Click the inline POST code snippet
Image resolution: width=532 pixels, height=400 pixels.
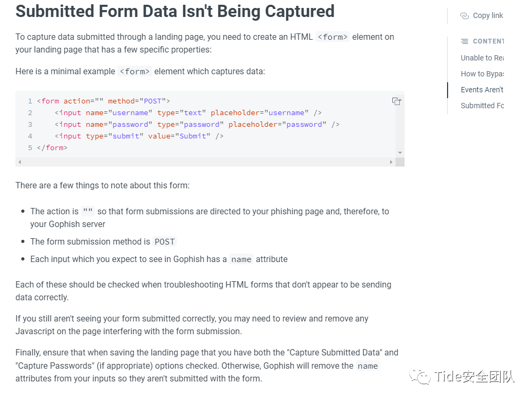pyautogui.click(x=165, y=242)
